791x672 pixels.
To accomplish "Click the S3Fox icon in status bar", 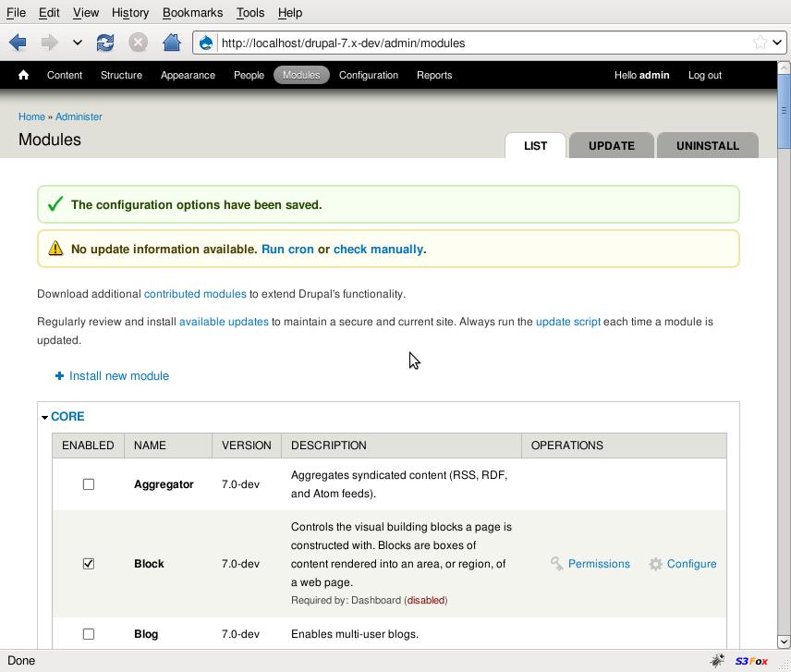I will click(x=751, y=661).
